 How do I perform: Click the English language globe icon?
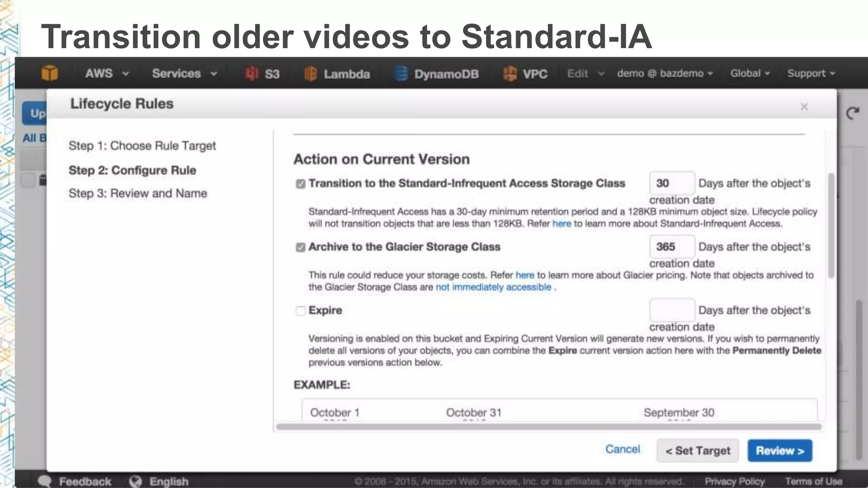(136, 481)
